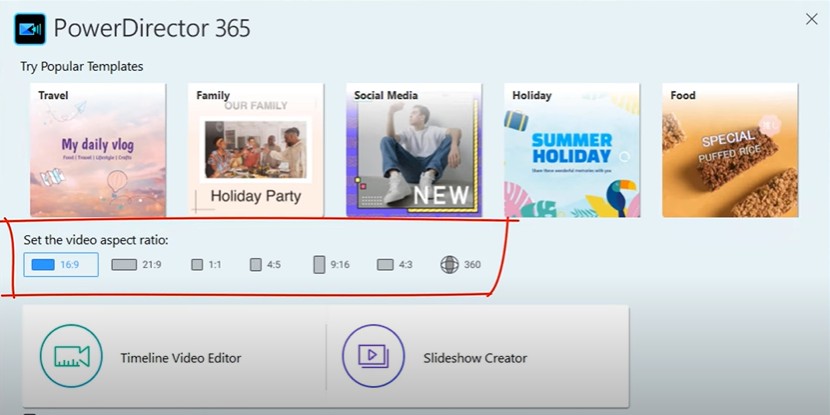
Task: Pick the 9:16 vertical aspect ratio
Action: pyautogui.click(x=331, y=265)
